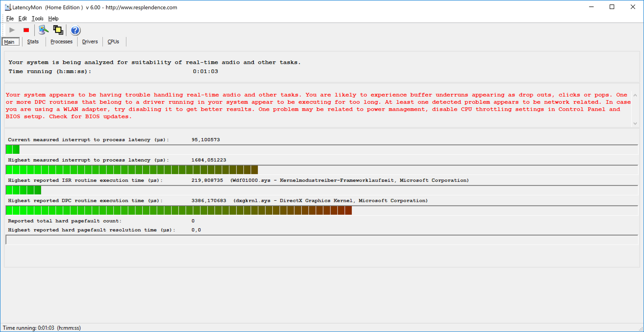Image resolution: width=644 pixels, height=332 pixels.
Task: Open the Tools menu
Action: (38, 18)
